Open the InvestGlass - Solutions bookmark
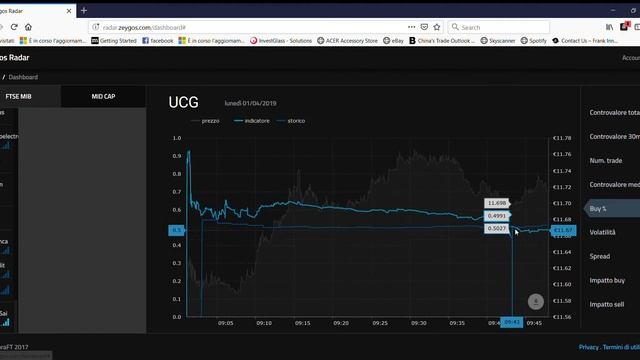Viewport: 640px width, 360px height. (281, 40)
